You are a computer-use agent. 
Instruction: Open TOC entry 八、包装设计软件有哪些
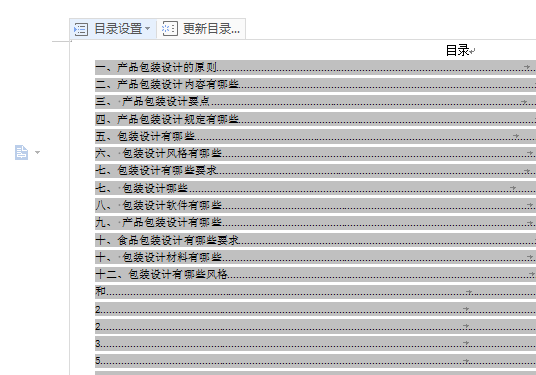click(x=316, y=205)
